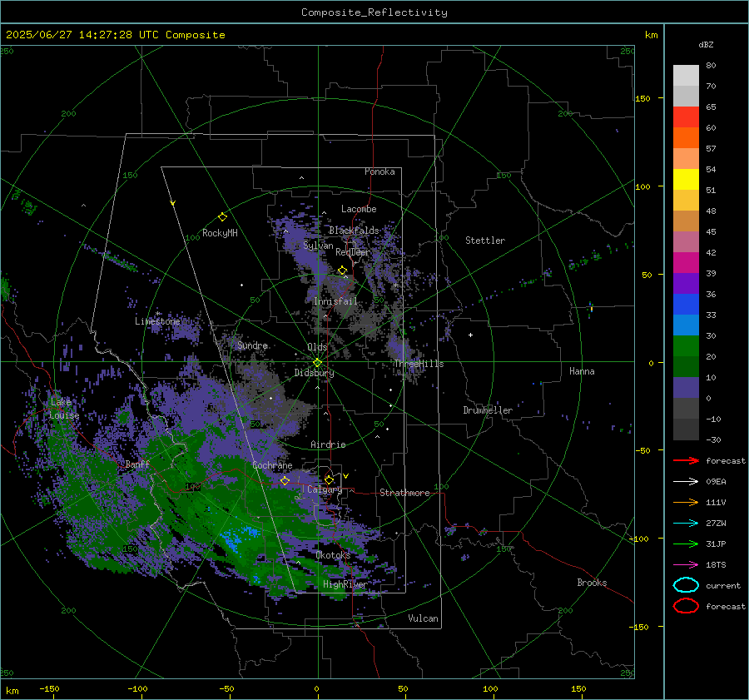
Task: Click the magenta 18TS arrow icon
Action: coord(686,565)
